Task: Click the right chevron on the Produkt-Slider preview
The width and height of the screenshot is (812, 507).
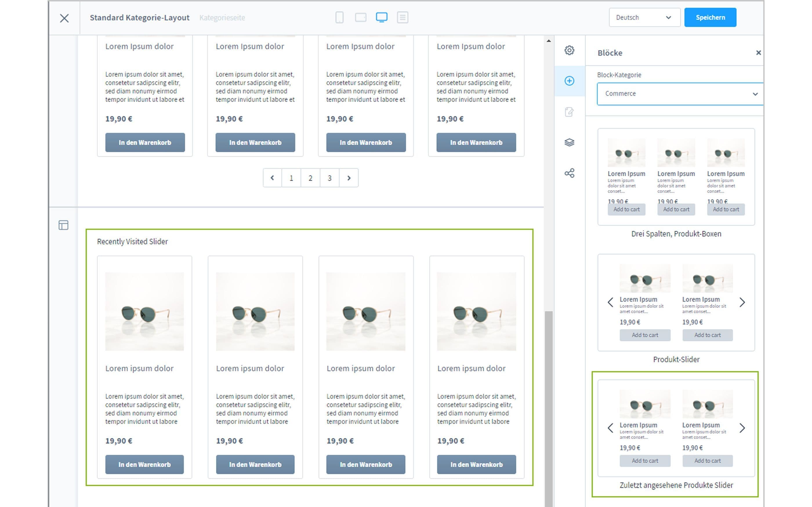Action: point(742,302)
